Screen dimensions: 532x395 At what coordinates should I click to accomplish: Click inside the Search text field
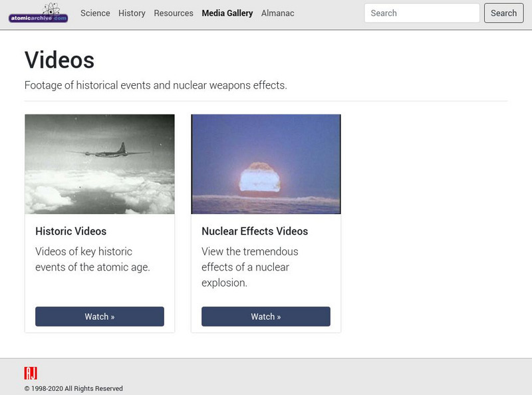(x=422, y=13)
